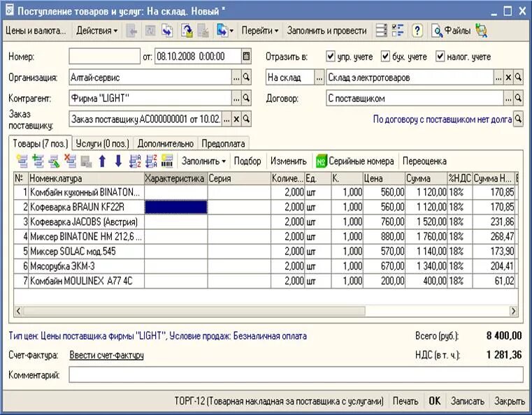This screenshot has height=415, width=532.
Task: Click Заполнить и провести in toolbar
Action: tap(326, 31)
